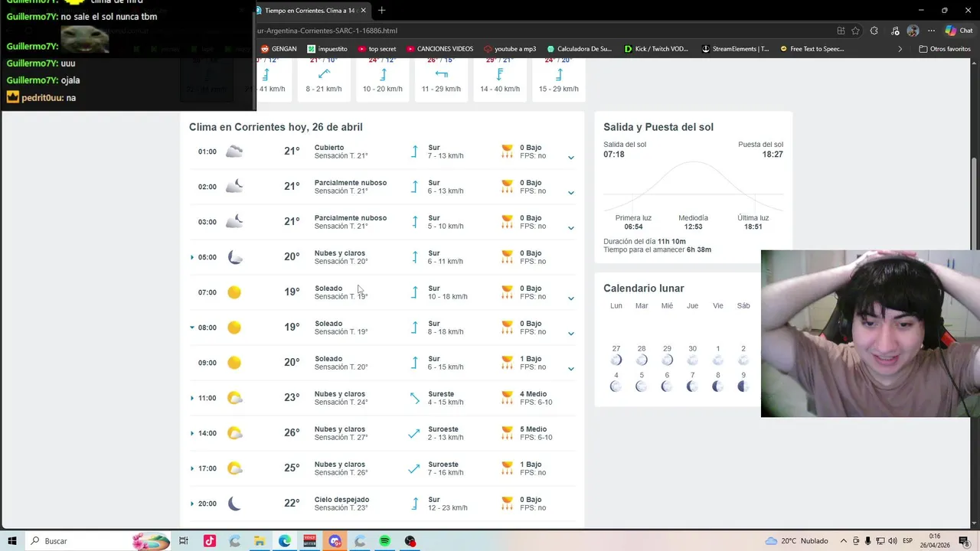Open the GENGAN bookmark
The image size is (980, 551).
click(279, 49)
